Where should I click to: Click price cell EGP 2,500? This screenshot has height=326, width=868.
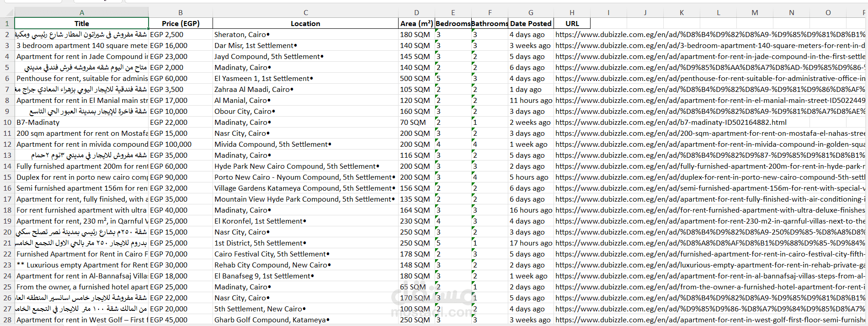coord(181,34)
